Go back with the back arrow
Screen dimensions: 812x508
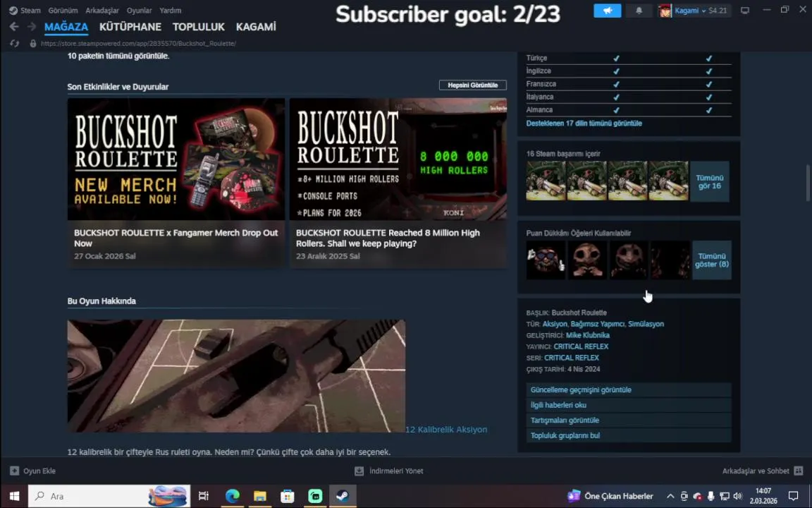point(14,26)
